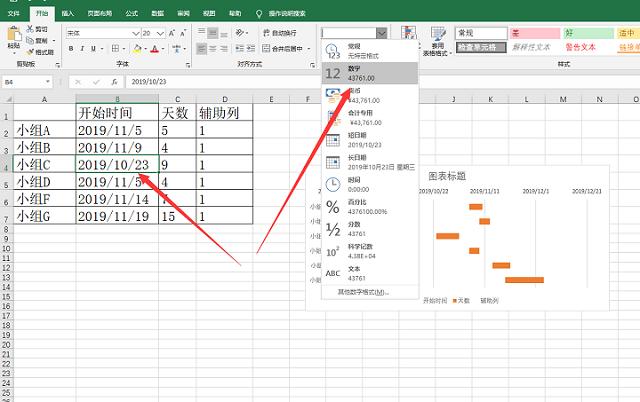The width and height of the screenshot is (640, 402).
Task: Click the Name Box showing B4
Action: pyautogui.click(x=27, y=82)
